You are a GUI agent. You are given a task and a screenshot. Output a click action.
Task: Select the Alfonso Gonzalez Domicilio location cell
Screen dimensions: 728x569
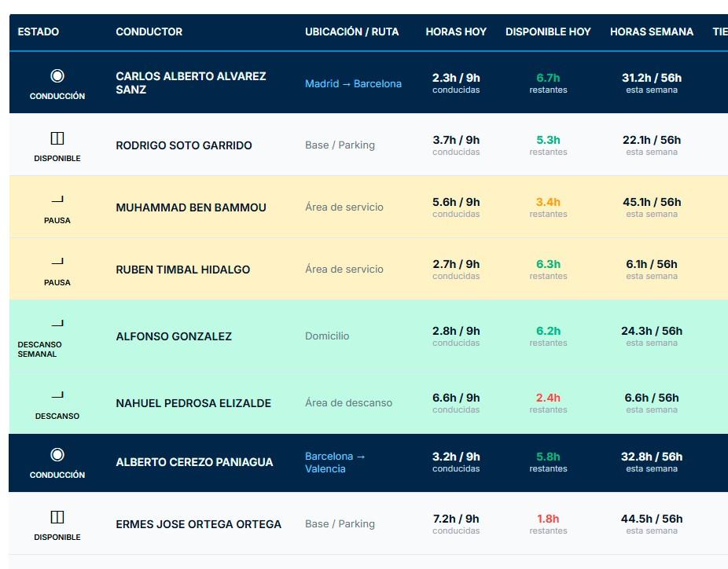coord(327,336)
